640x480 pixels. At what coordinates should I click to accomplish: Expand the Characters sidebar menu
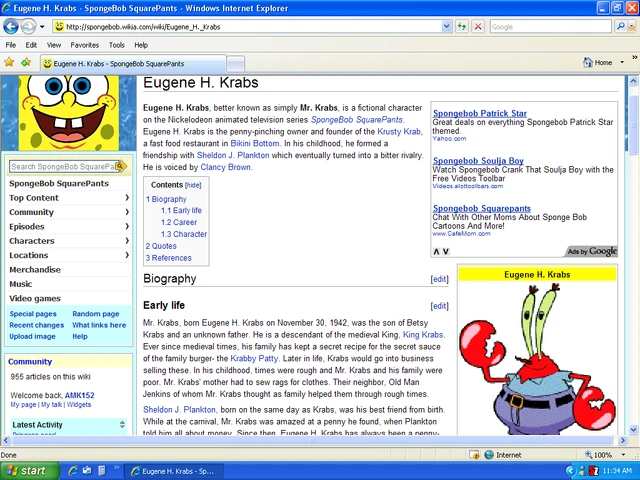coord(69,241)
